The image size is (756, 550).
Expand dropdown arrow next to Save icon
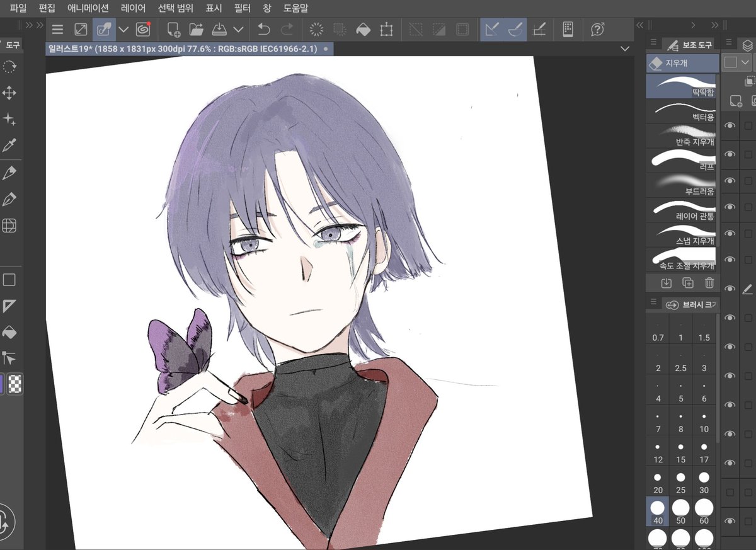tap(238, 30)
